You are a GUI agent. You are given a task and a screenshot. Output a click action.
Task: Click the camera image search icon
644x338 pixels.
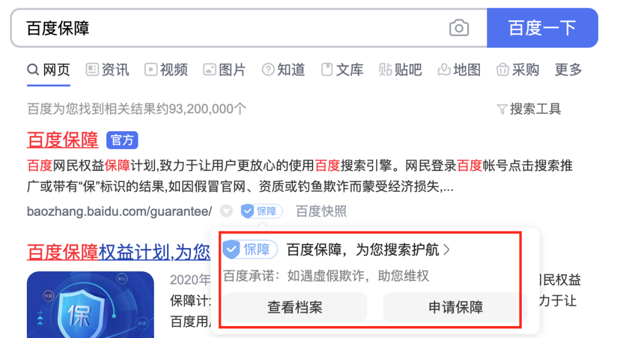tap(459, 28)
